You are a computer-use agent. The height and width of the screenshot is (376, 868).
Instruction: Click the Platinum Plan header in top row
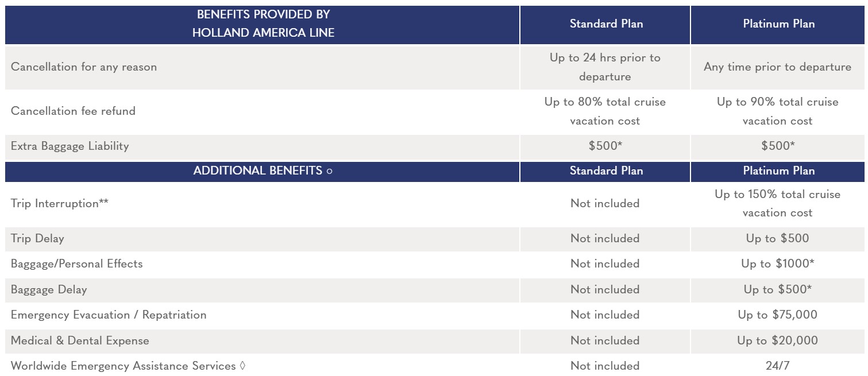pos(778,24)
